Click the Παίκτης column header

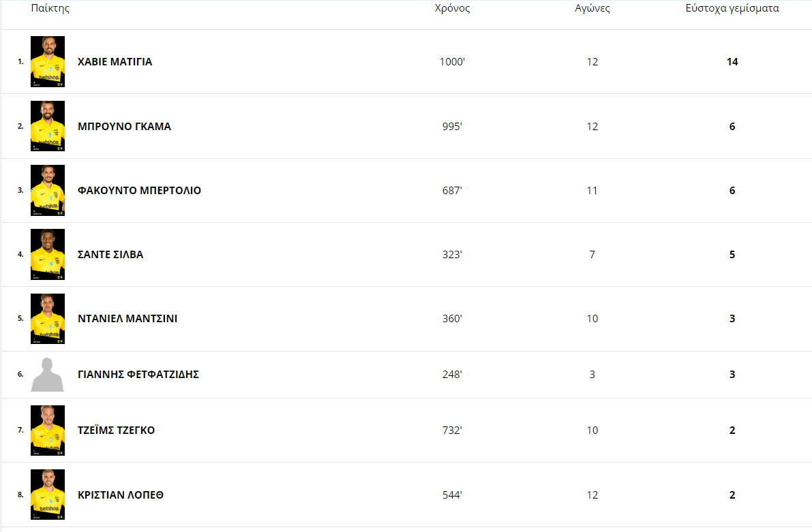coord(50,9)
